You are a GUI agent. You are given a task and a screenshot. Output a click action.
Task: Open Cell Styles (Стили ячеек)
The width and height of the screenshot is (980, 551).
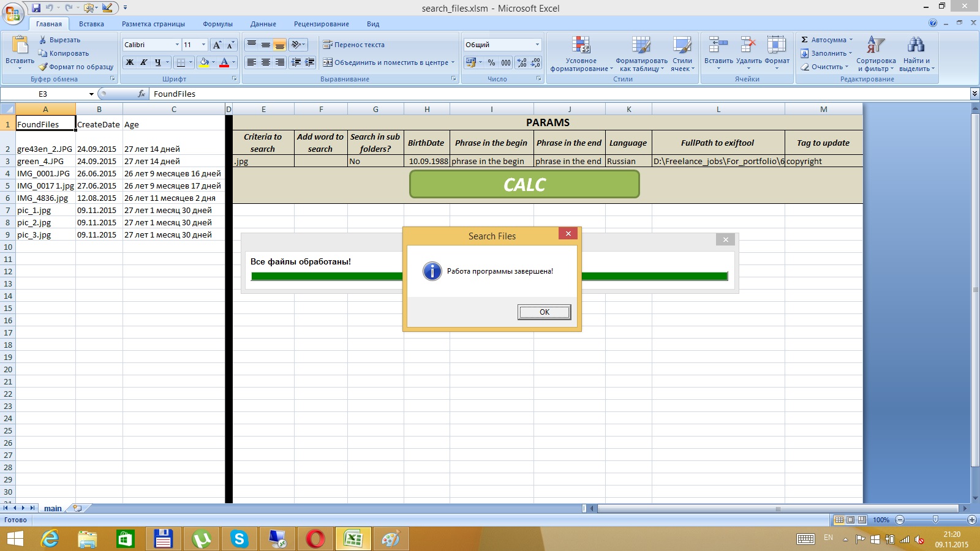(x=682, y=54)
